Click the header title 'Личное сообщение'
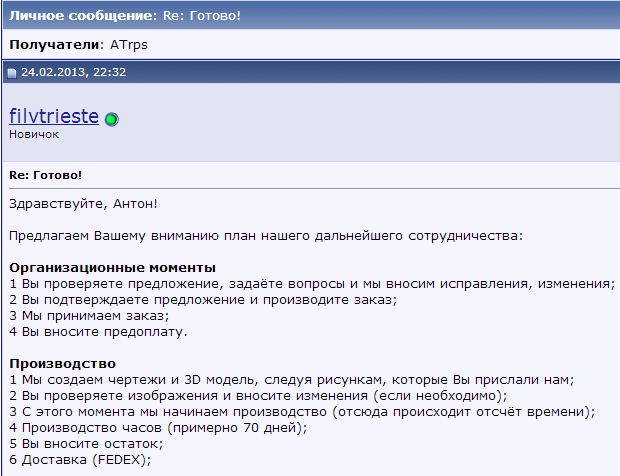 tap(82, 15)
